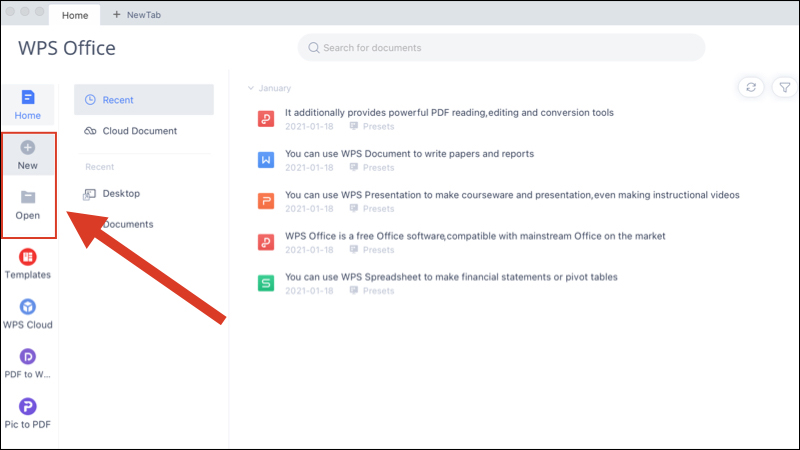
Task: Click PDF icon of 'WPS Office is a free' file
Action: 266,242
